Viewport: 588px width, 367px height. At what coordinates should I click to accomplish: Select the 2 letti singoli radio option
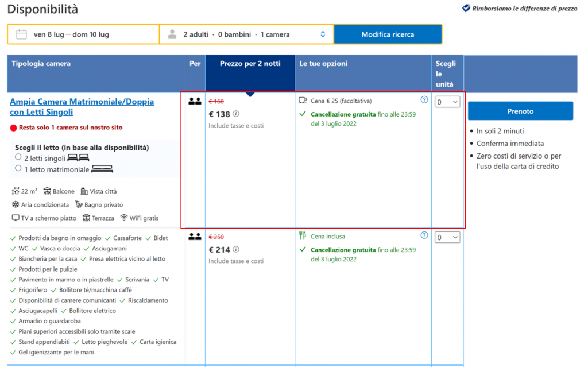tap(18, 157)
